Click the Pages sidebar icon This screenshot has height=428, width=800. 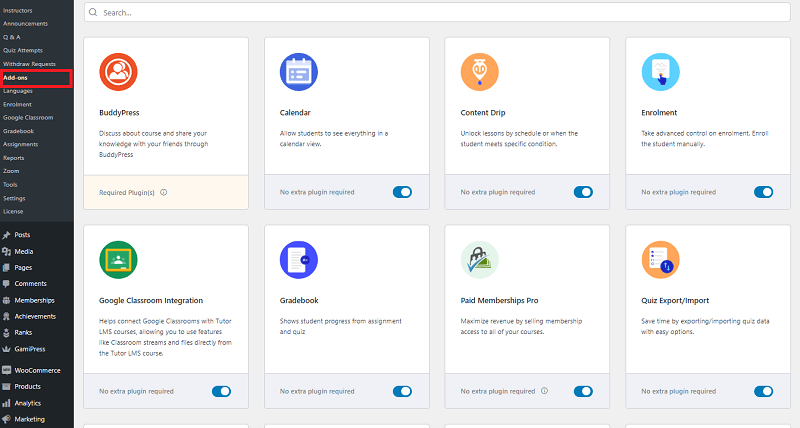[x=6, y=267]
